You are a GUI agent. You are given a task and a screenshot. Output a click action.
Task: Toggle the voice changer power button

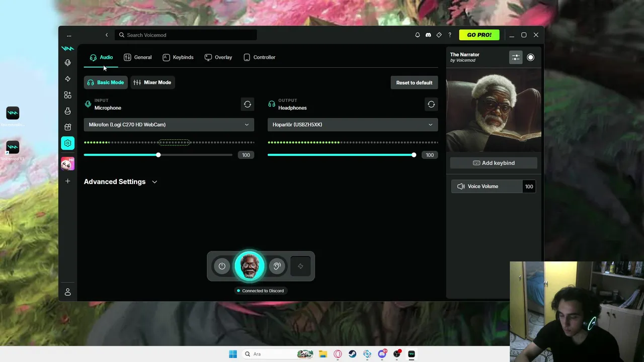[x=222, y=266]
